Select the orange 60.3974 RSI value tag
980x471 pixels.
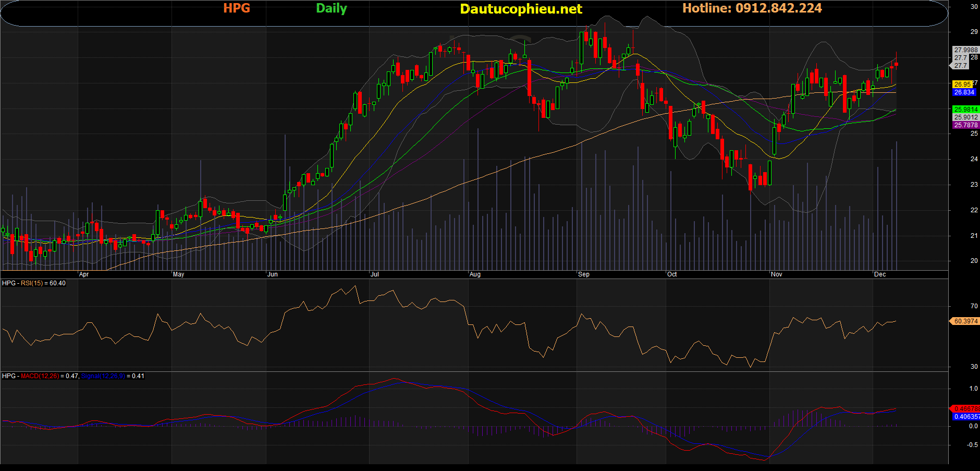point(965,321)
